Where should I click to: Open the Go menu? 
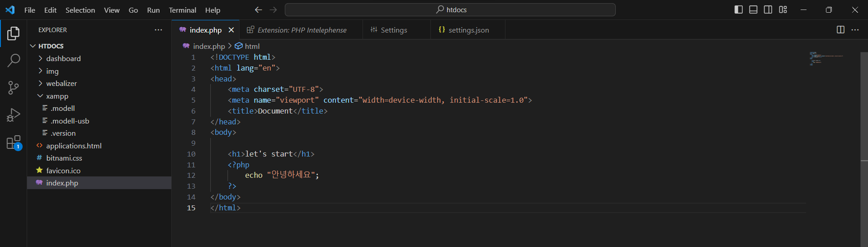coord(133,10)
